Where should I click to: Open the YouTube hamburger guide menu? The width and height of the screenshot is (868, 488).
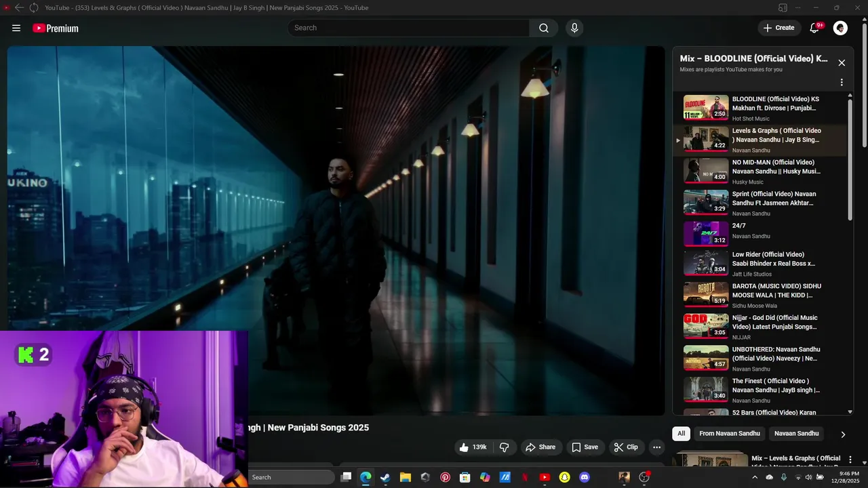coord(16,28)
